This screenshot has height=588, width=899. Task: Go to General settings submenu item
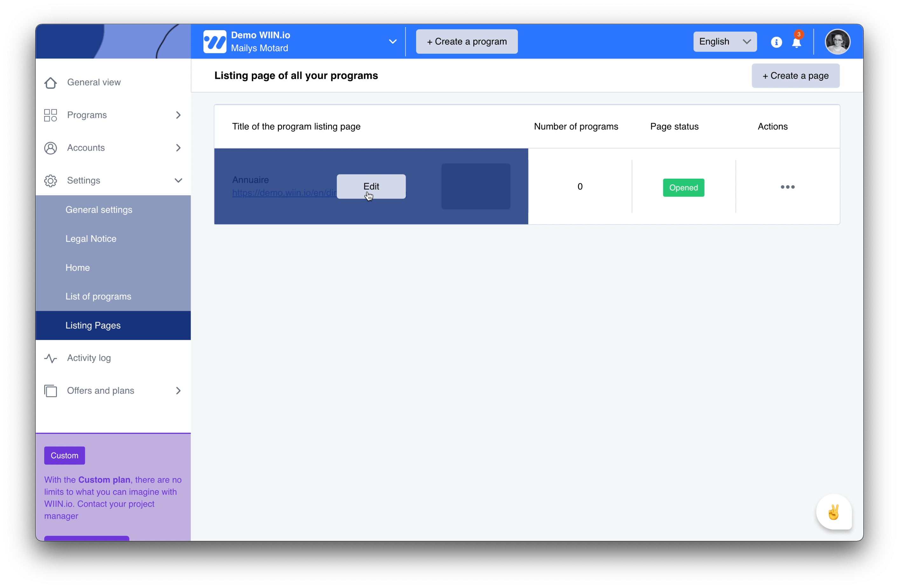(x=99, y=209)
